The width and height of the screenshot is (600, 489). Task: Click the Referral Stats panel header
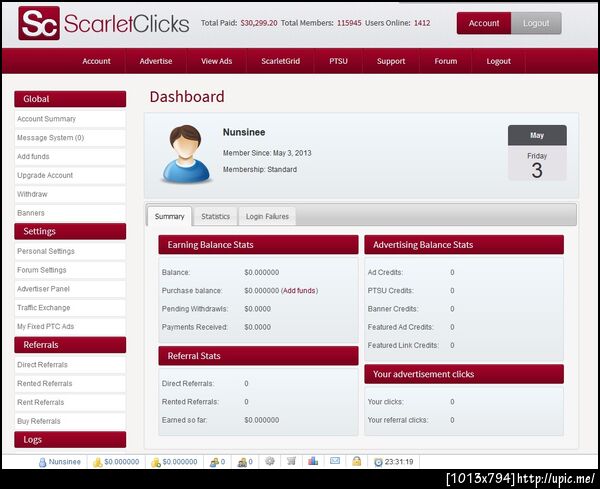point(258,355)
